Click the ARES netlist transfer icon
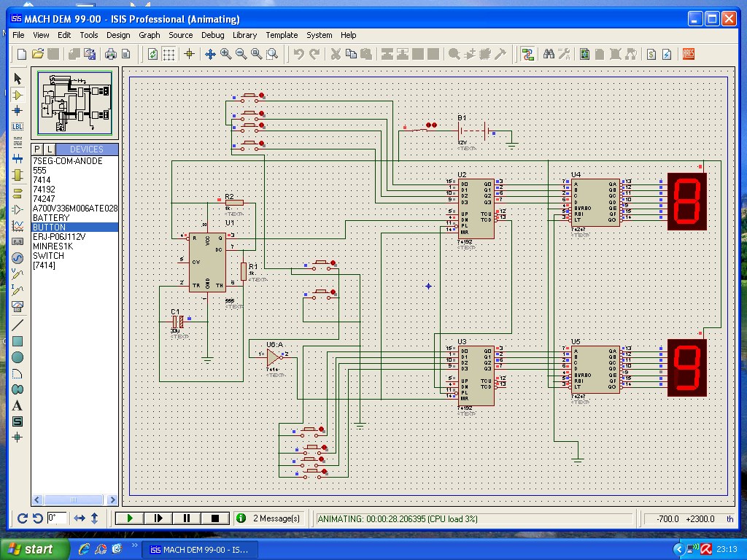The height and width of the screenshot is (560, 747). point(688,54)
